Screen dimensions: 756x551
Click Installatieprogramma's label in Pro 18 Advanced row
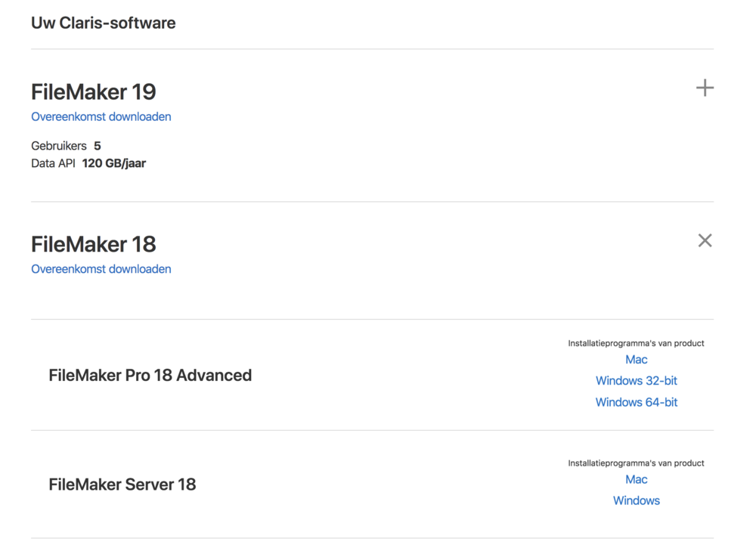point(636,343)
